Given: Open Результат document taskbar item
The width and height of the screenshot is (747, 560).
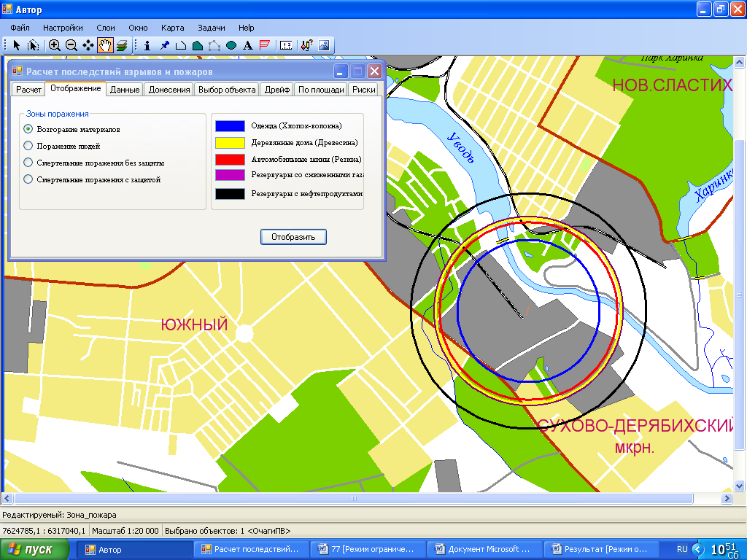Looking at the screenshot, I should point(602,550).
